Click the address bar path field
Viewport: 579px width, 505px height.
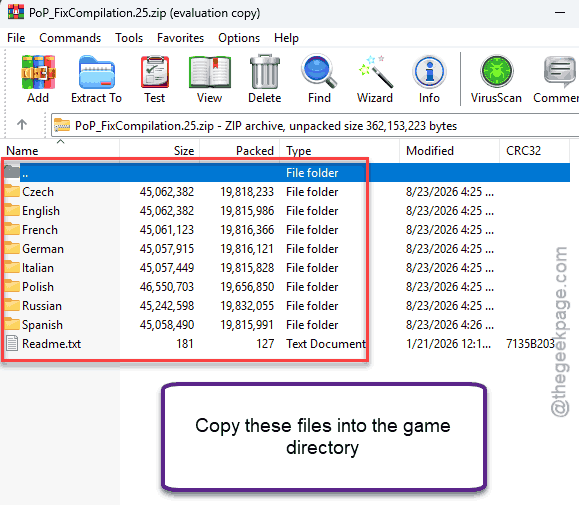(x=315, y=126)
